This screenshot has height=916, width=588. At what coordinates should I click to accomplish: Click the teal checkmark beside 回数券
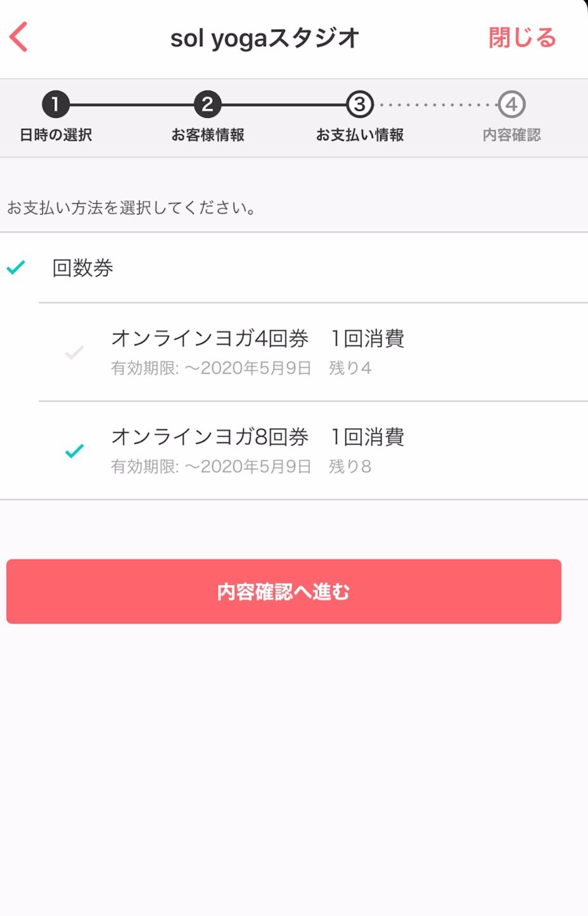coord(14,268)
